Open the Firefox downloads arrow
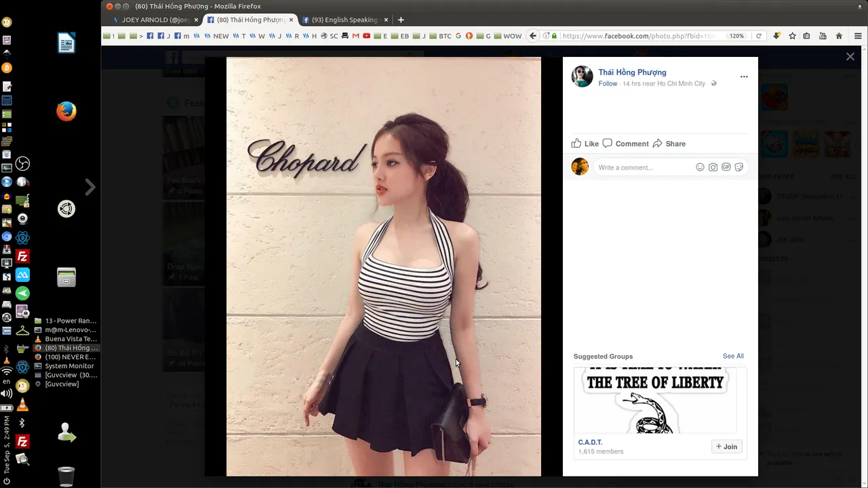868x488 pixels. coord(776,36)
